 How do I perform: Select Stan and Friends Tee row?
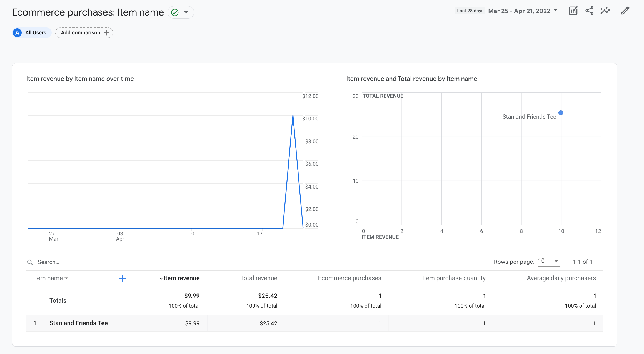78,323
